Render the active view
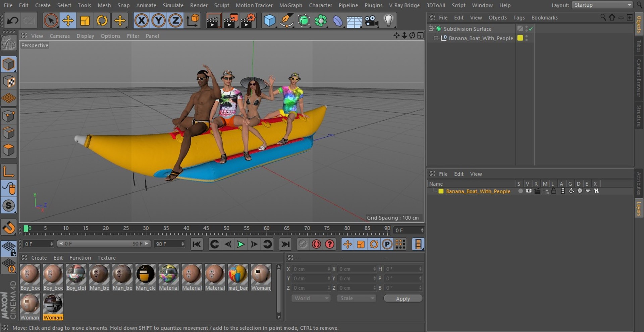The image size is (644, 332). 213,21
